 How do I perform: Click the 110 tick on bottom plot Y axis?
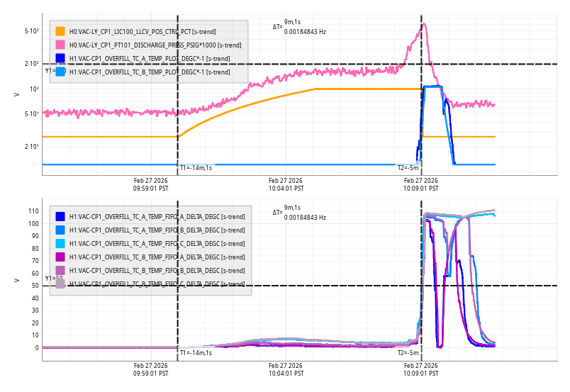coord(31,211)
